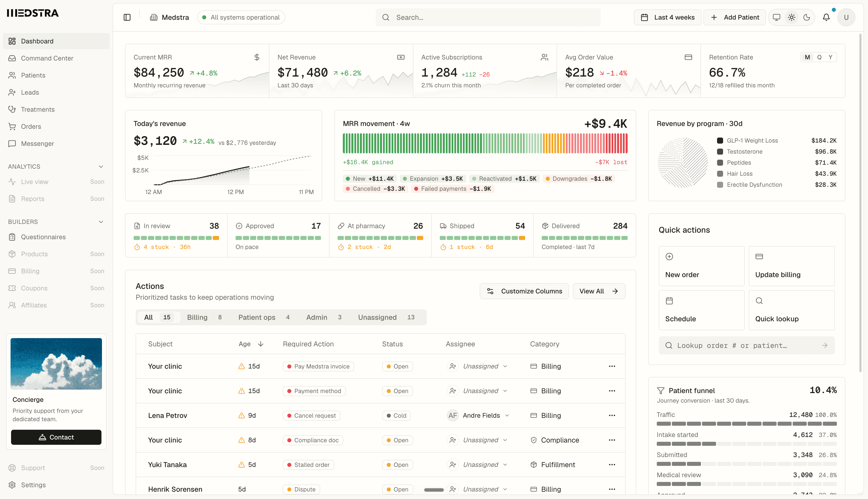Click the Update billing quick action
The image size is (868, 499).
(791, 266)
